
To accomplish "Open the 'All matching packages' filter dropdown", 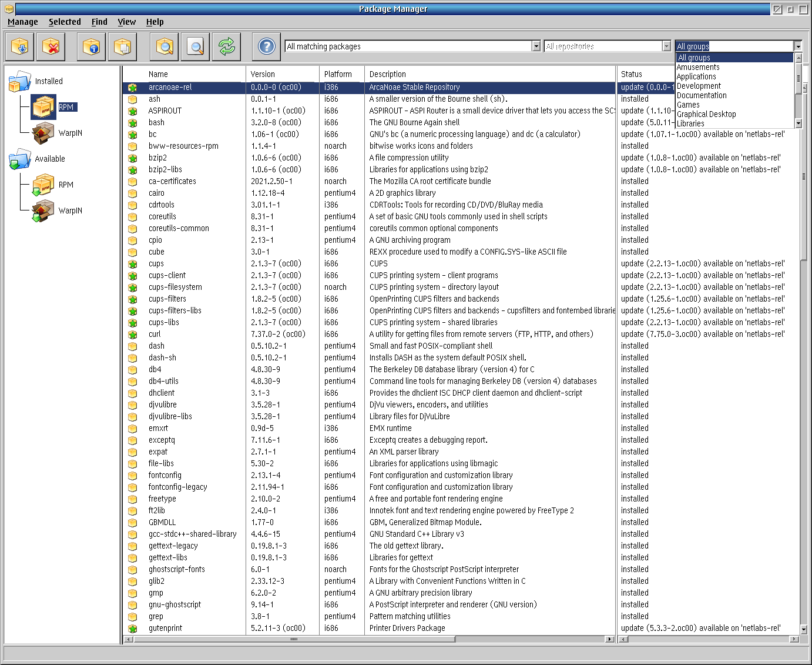I will [536, 46].
